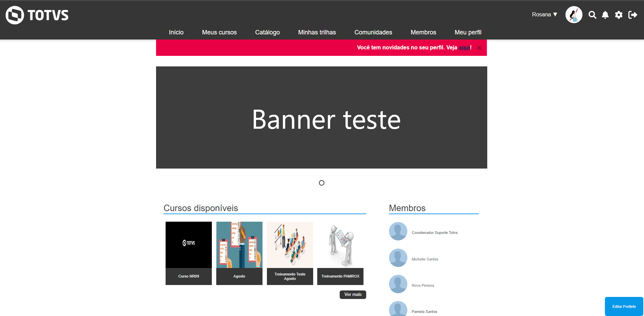This screenshot has width=644, height=316.
Task: Expand the Rosana user dropdown
Action: pos(545,14)
